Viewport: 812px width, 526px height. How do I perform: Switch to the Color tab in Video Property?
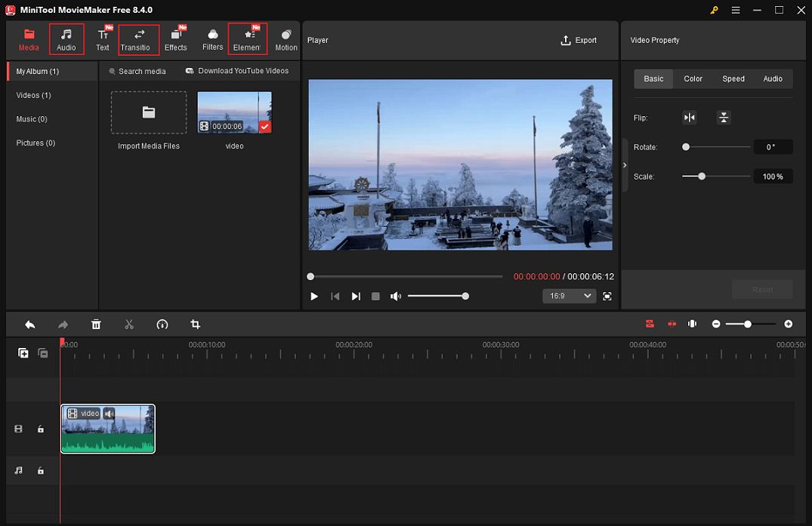point(693,78)
